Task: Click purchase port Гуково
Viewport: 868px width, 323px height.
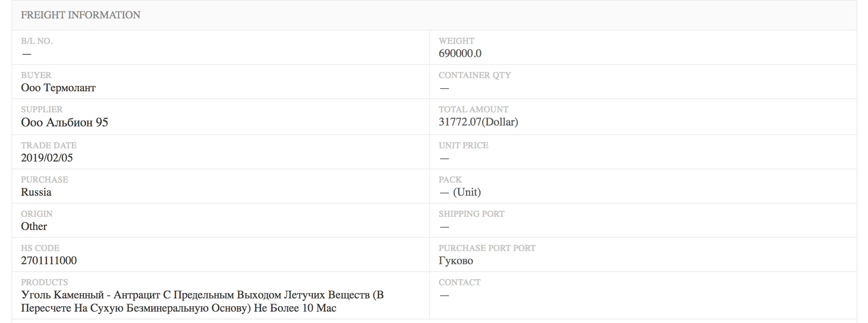Action: 456,261
